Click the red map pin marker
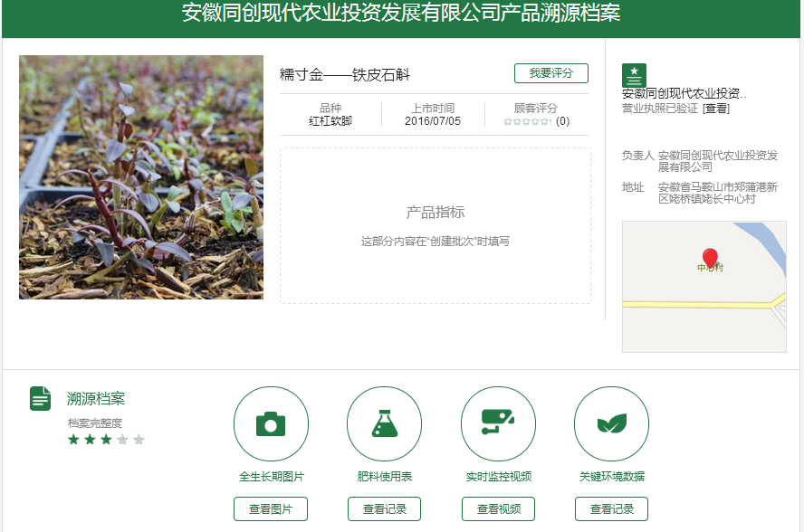804x532 pixels. coord(710,258)
